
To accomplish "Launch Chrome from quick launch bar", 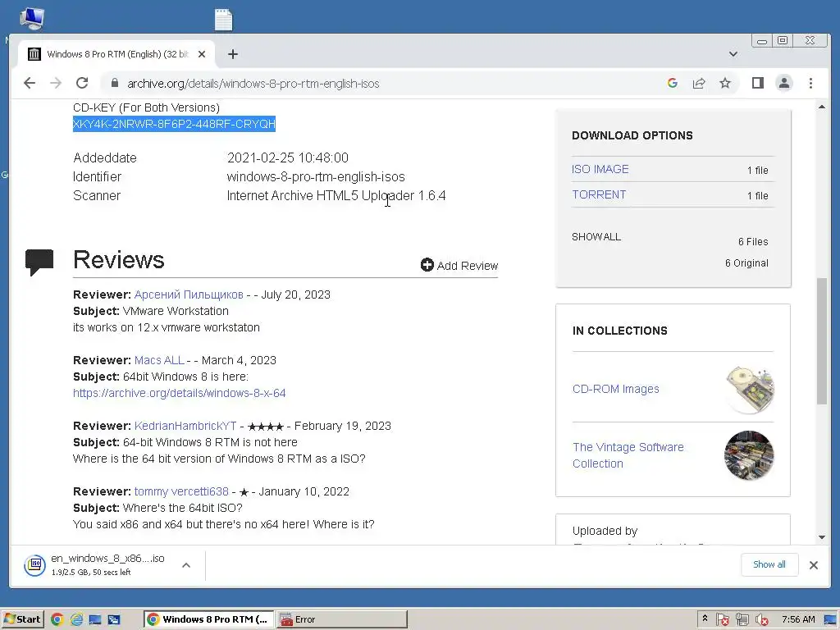I will pyautogui.click(x=57, y=619).
